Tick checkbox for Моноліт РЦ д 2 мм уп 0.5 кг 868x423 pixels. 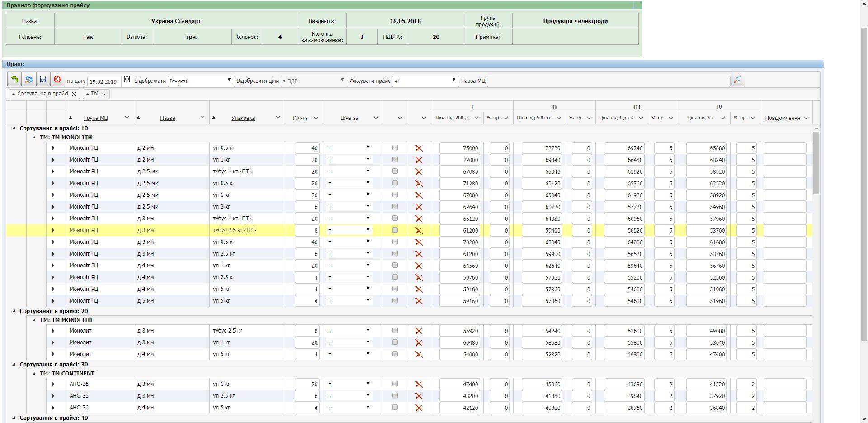(x=395, y=147)
